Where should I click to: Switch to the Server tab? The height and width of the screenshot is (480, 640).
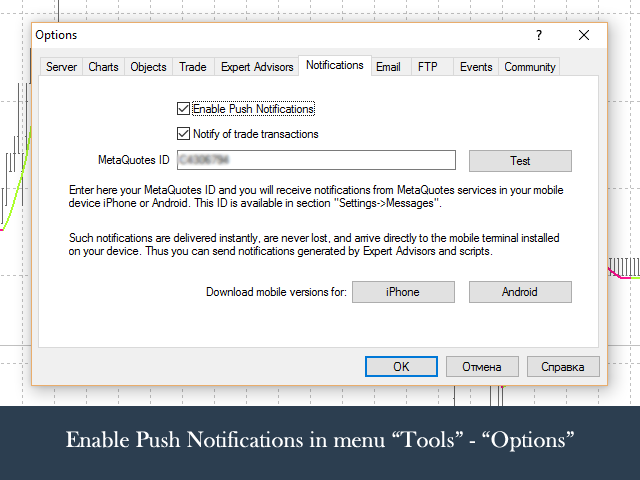click(61, 67)
